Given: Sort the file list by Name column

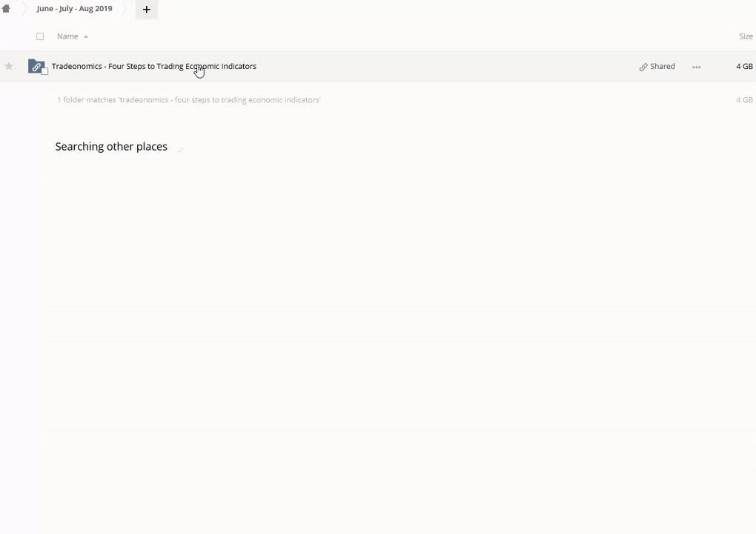Looking at the screenshot, I should coord(67,36).
